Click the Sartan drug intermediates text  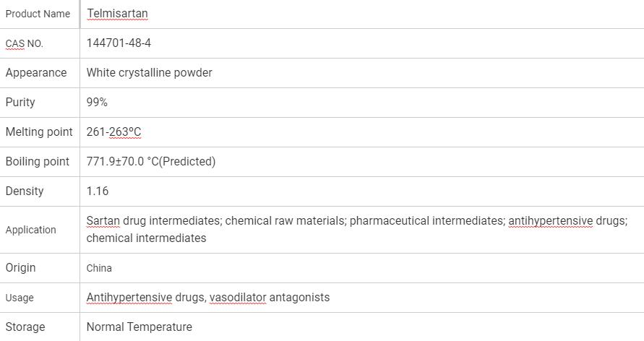tap(153, 221)
